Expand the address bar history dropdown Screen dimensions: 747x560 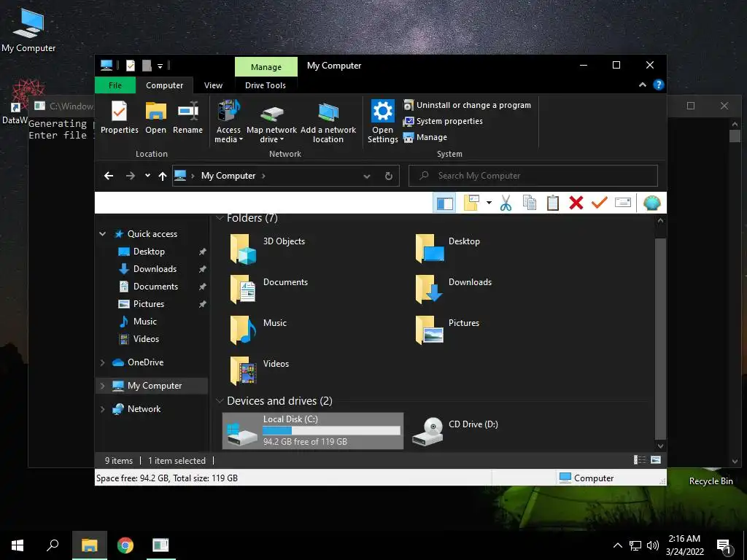[367, 176]
